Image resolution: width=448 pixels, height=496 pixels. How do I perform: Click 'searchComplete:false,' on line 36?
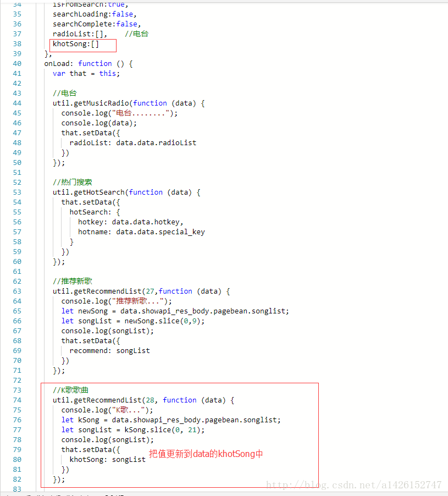coord(97,24)
